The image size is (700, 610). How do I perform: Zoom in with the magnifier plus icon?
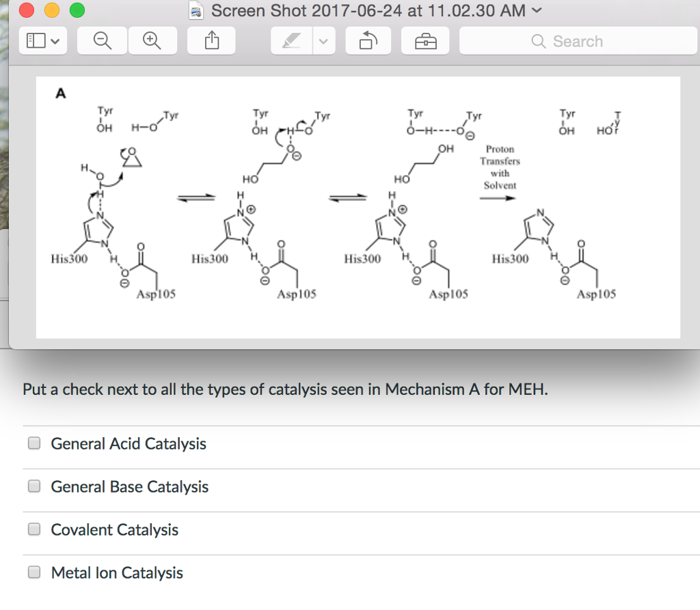click(152, 40)
